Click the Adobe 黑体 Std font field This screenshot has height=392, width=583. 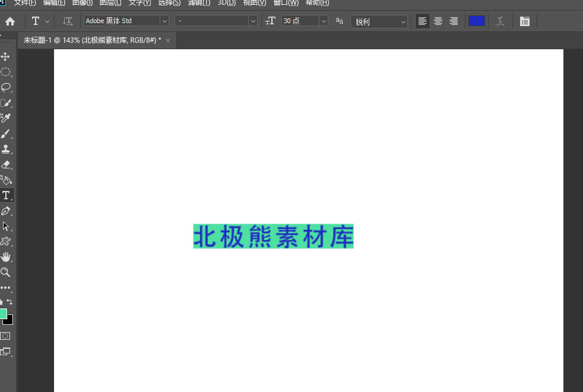[122, 21]
